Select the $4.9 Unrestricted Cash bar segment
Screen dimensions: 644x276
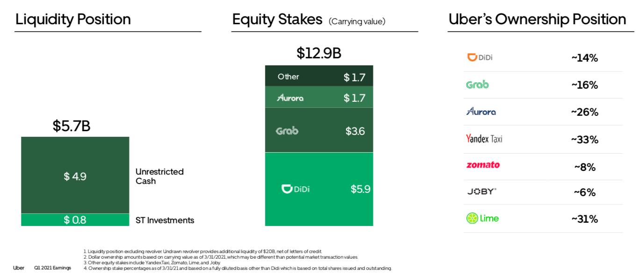pyautogui.click(x=75, y=176)
